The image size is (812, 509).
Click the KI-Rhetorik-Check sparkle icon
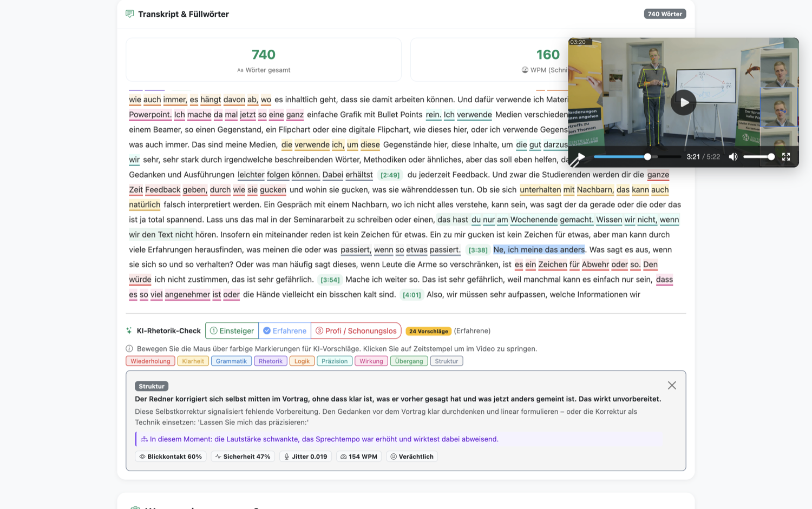click(129, 330)
